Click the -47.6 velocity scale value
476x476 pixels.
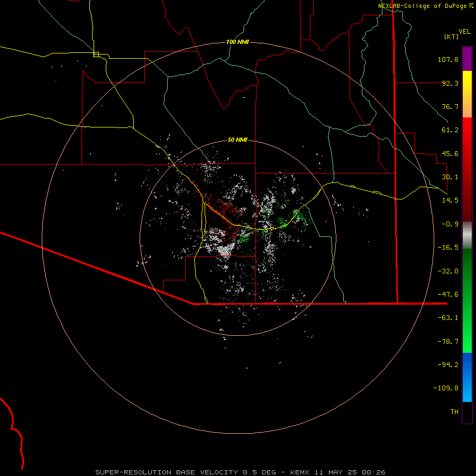click(448, 295)
